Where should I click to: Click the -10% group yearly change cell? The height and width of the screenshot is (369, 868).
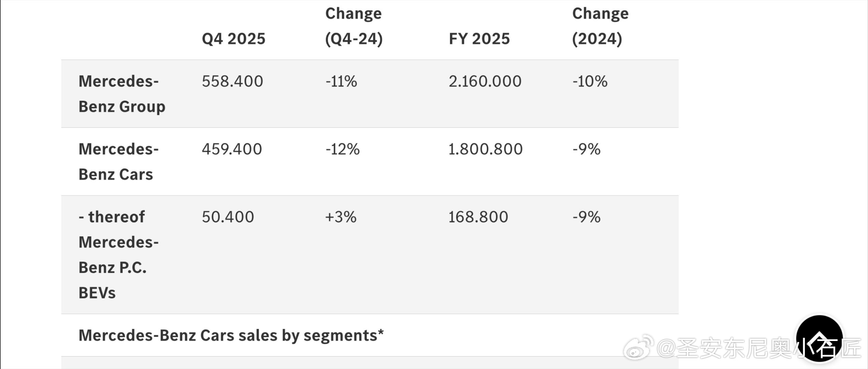(x=590, y=81)
